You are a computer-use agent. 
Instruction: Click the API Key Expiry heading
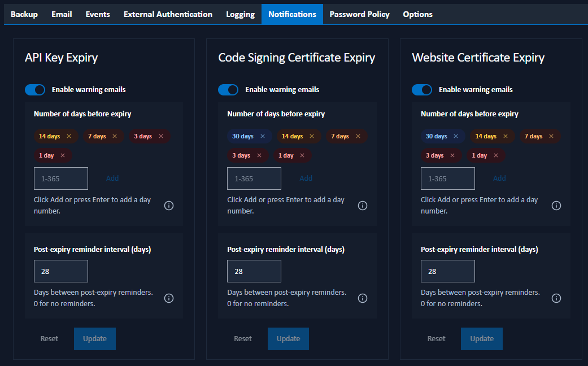click(x=62, y=58)
